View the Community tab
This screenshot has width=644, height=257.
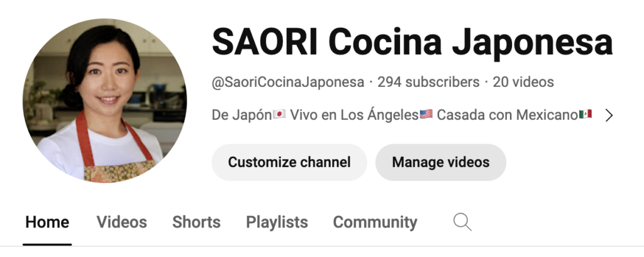[x=375, y=222]
